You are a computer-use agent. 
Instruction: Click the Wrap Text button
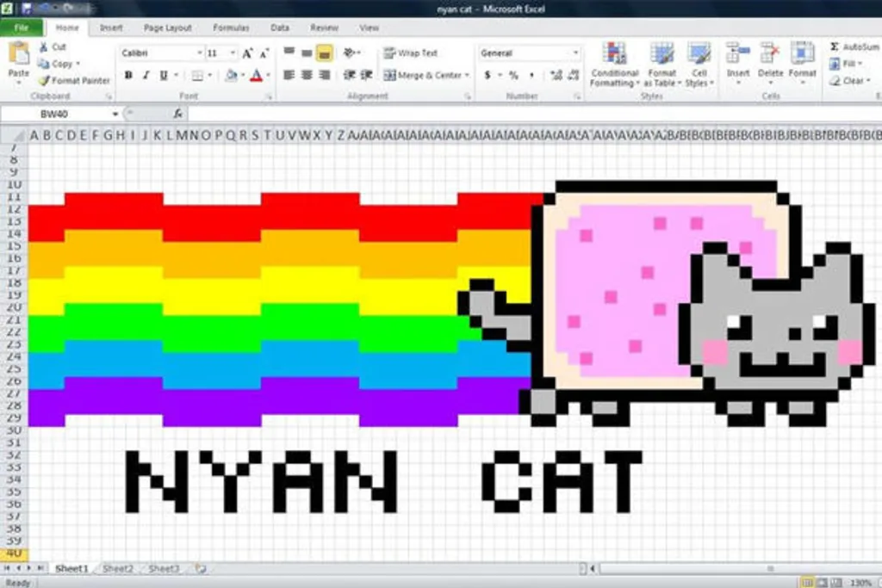pos(411,53)
